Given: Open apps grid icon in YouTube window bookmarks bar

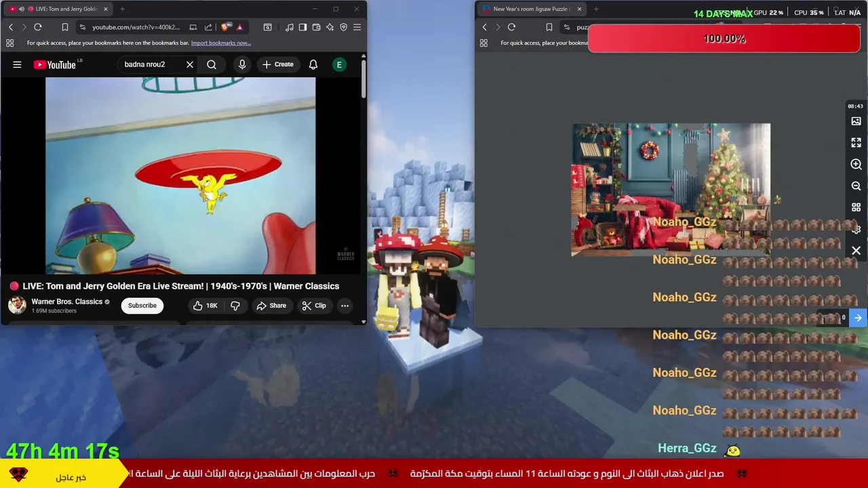Looking at the screenshot, I should pyautogui.click(x=9, y=43).
